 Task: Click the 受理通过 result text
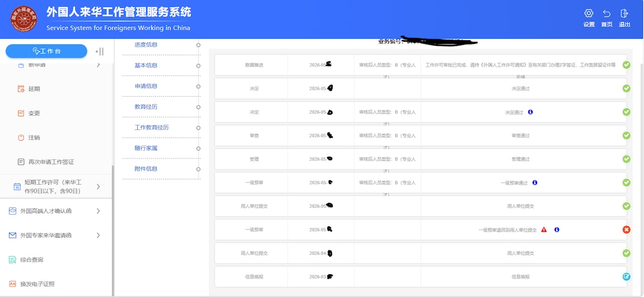coord(520,159)
